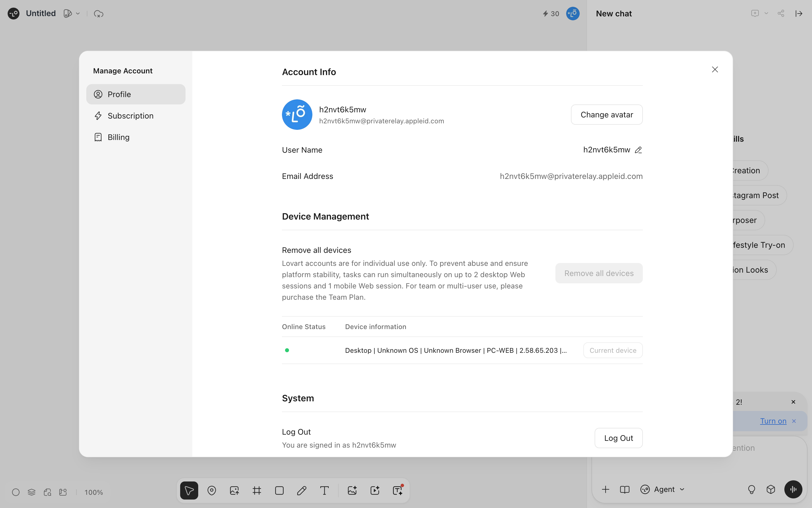Close the 2! popup tip
The width and height of the screenshot is (812, 508).
click(x=793, y=402)
